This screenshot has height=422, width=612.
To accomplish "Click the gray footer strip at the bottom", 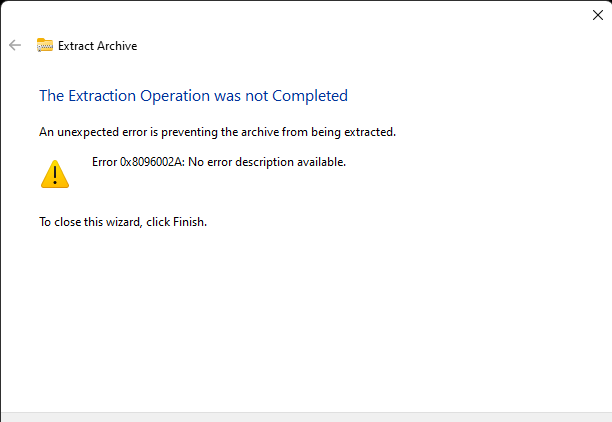I will click(306, 417).
